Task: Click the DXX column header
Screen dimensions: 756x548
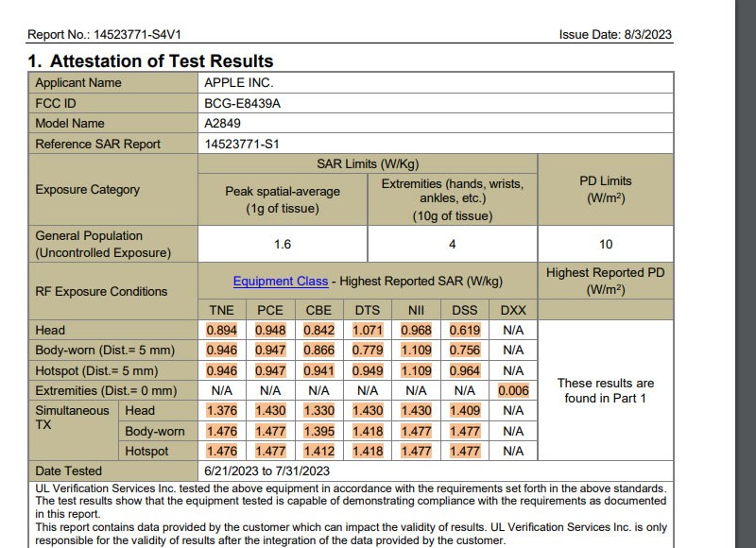Action: [513, 311]
